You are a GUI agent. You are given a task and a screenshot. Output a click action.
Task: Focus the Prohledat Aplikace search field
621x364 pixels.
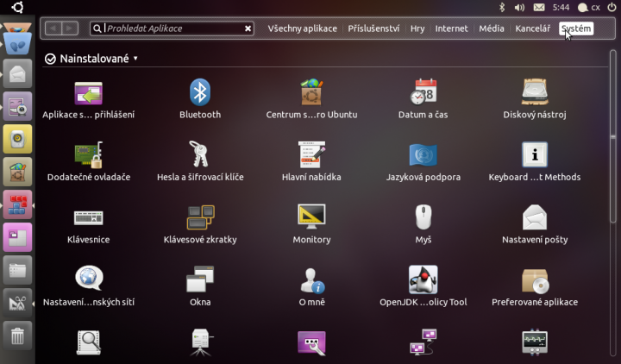point(172,28)
